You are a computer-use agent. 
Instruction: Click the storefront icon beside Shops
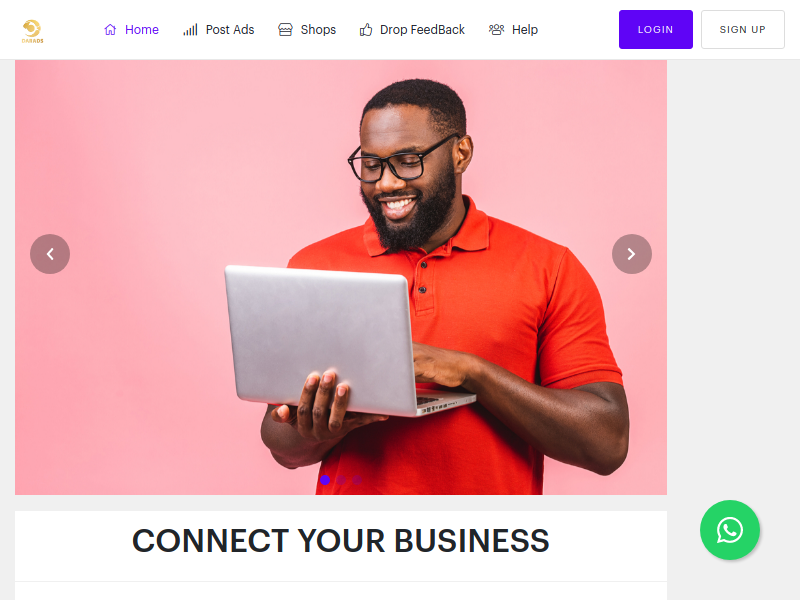[x=285, y=30]
